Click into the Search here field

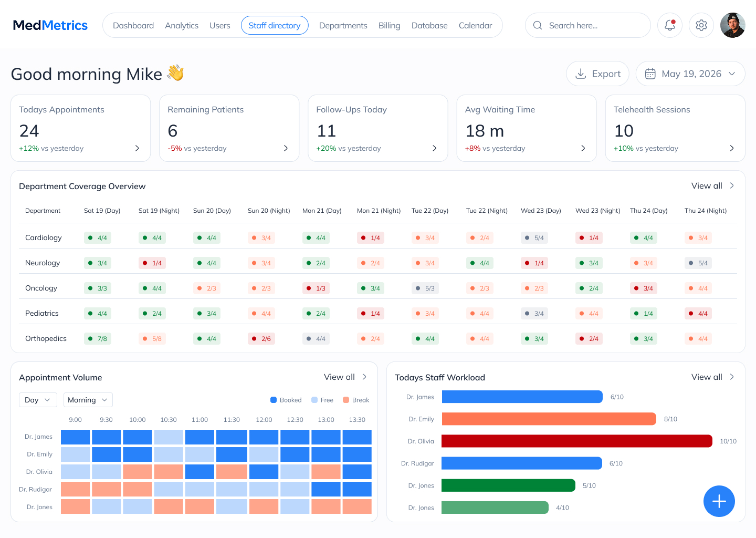[588, 25]
